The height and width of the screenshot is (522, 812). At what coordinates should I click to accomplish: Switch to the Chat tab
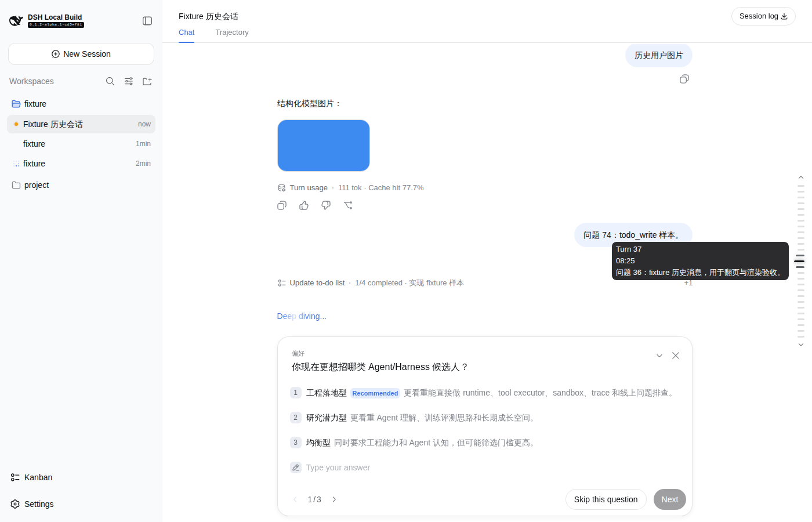click(187, 32)
